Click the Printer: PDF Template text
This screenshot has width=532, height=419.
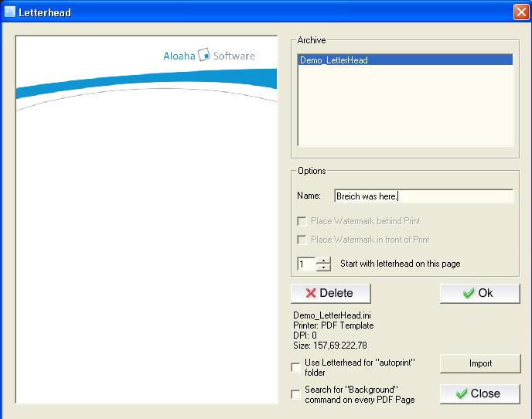[x=333, y=325]
